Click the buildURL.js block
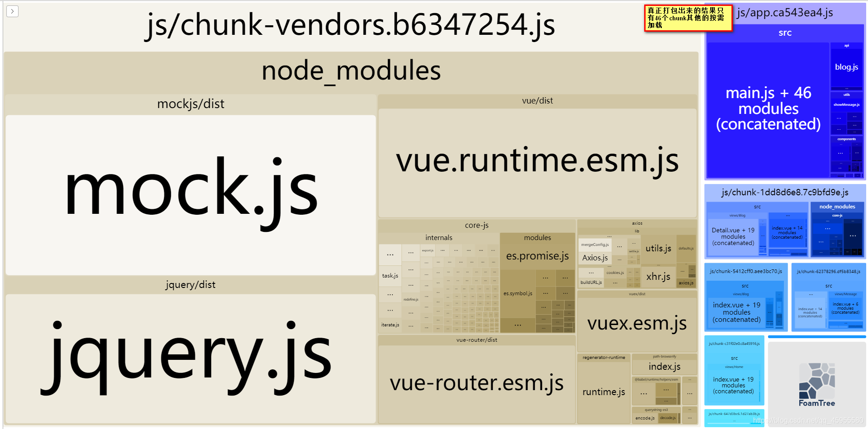 pyautogui.click(x=591, y=283)
